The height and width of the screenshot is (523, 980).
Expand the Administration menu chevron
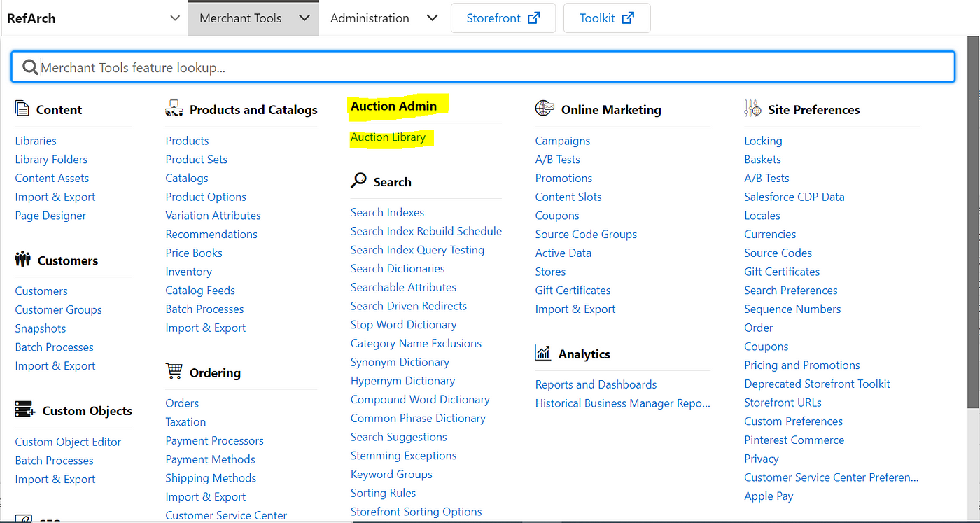tap(433, 18)
